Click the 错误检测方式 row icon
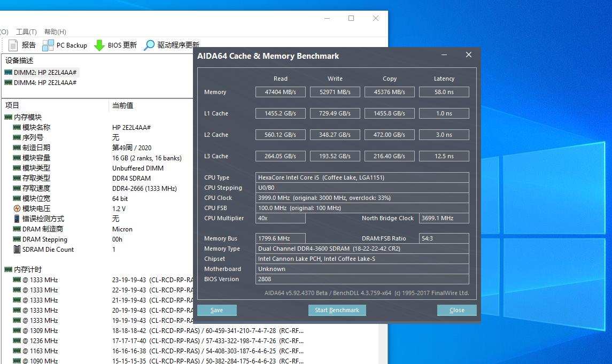This screenshot has width=612, height=364. point(17,219)
